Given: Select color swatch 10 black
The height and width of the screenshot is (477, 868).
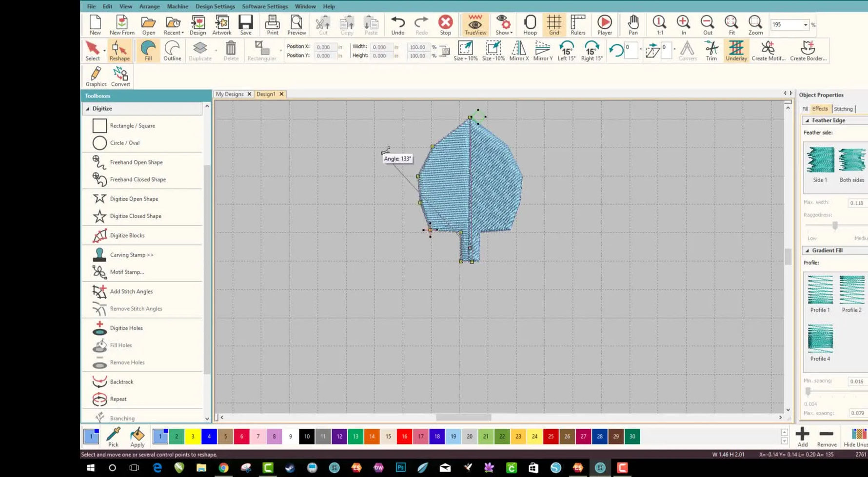Looking at the screenshot, I should [307, 437].
